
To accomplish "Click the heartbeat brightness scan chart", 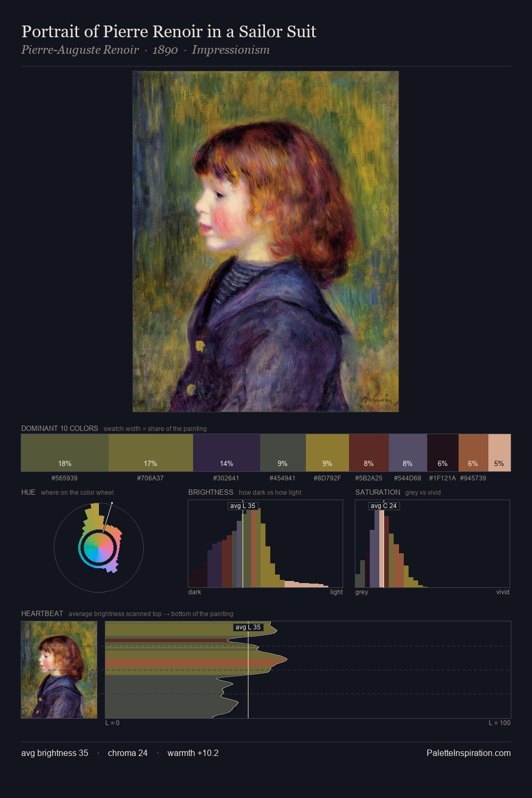I will [308, 670].
